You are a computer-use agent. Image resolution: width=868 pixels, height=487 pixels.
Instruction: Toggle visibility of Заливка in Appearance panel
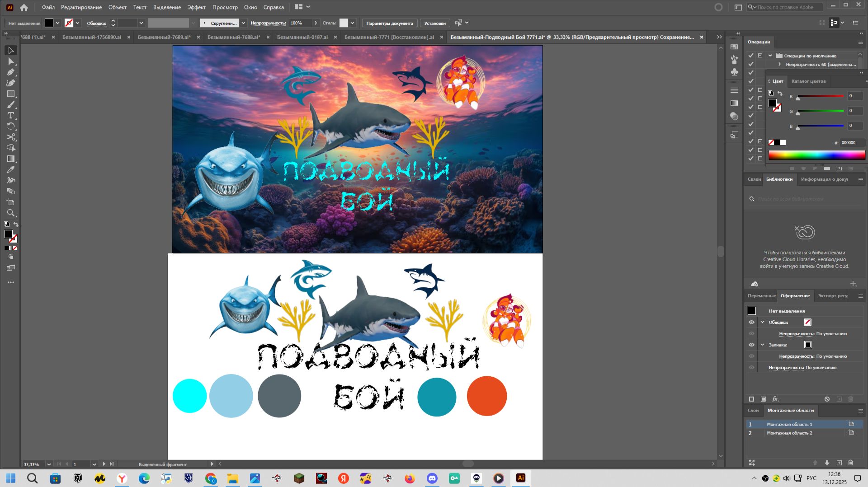(751, 345)
